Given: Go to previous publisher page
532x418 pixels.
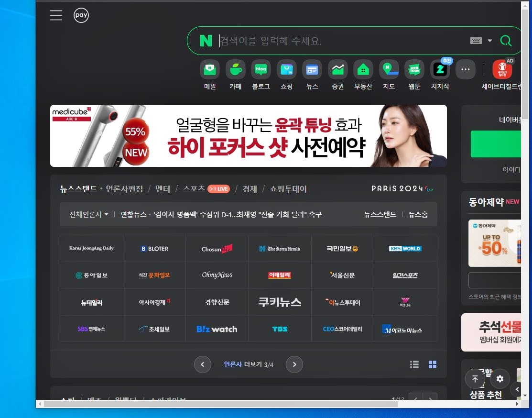Looking at the screenshot, I should 203,364.
